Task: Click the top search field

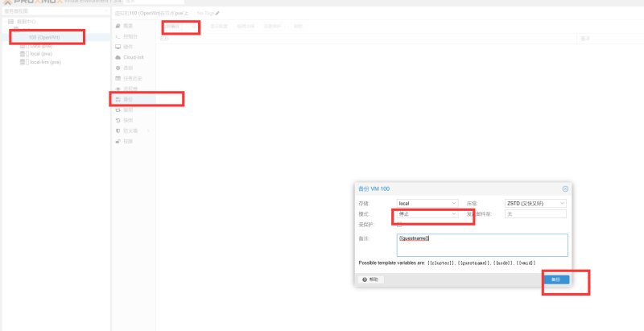Action: 154,2
